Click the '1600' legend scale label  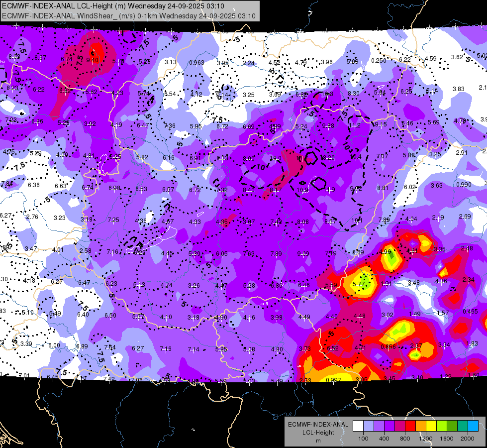coord(447,439)
